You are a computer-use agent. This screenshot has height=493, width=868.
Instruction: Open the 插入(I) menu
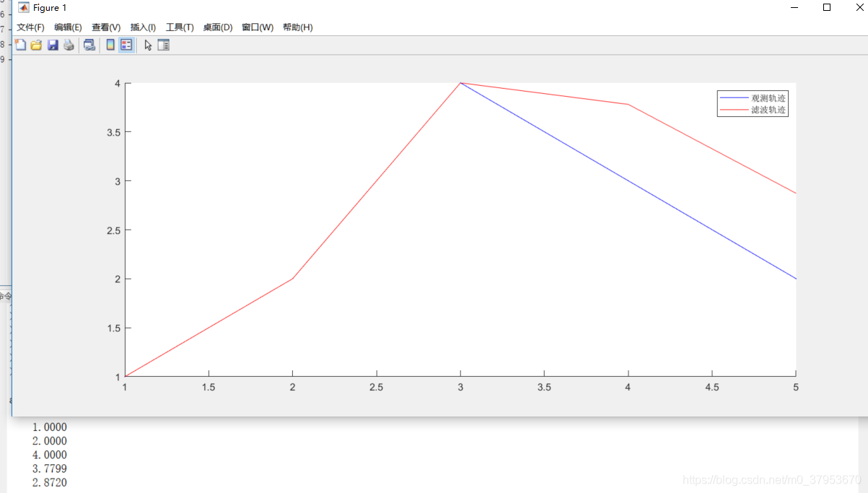point(143,27)
